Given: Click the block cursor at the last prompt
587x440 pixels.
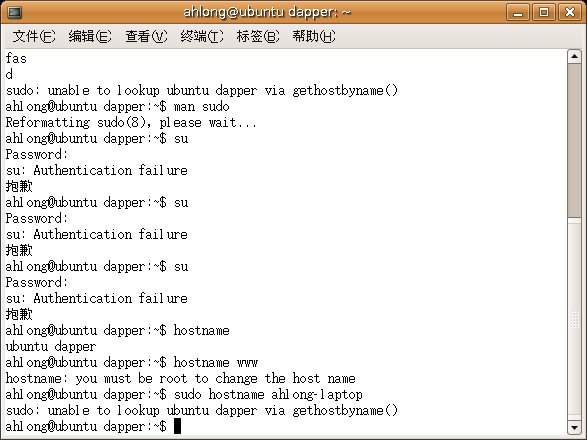Looking at the screenshot, I should click(177, 426).
